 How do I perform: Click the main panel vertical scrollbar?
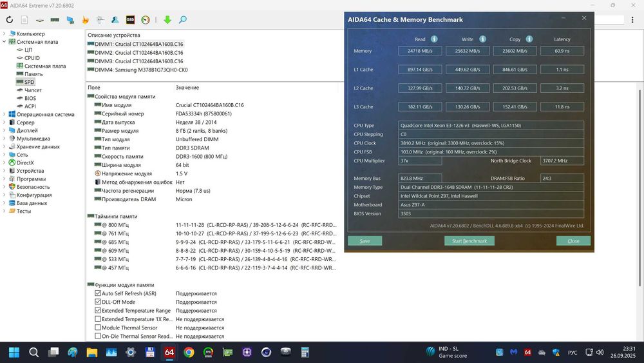(639, 188)
